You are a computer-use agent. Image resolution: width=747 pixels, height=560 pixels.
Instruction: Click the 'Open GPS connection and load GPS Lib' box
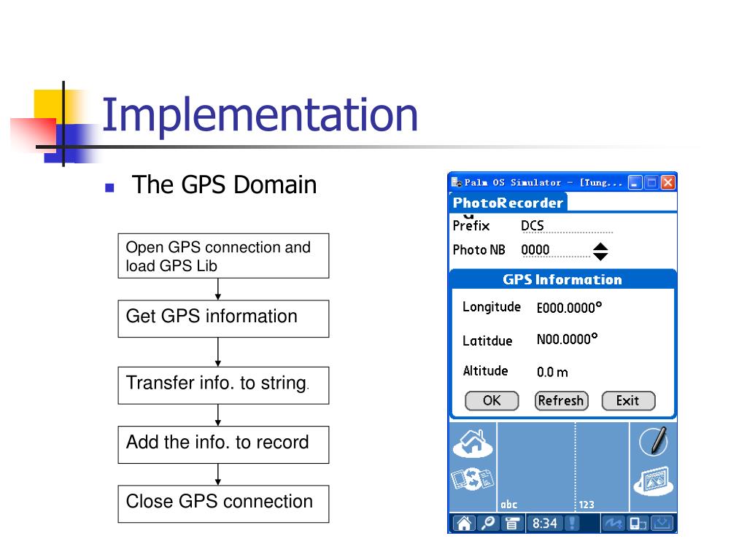point(223,256)
